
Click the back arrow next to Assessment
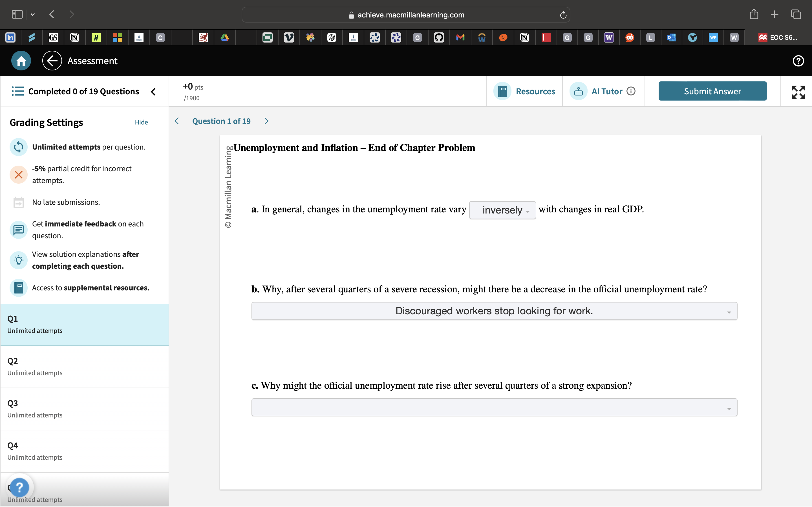[52, 61]
